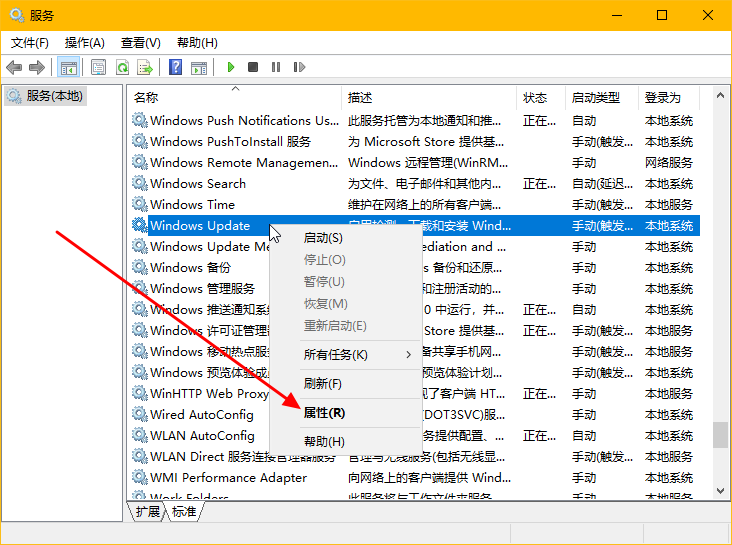Click the gear icon of WLAN AutoConfig

[139, 435]
